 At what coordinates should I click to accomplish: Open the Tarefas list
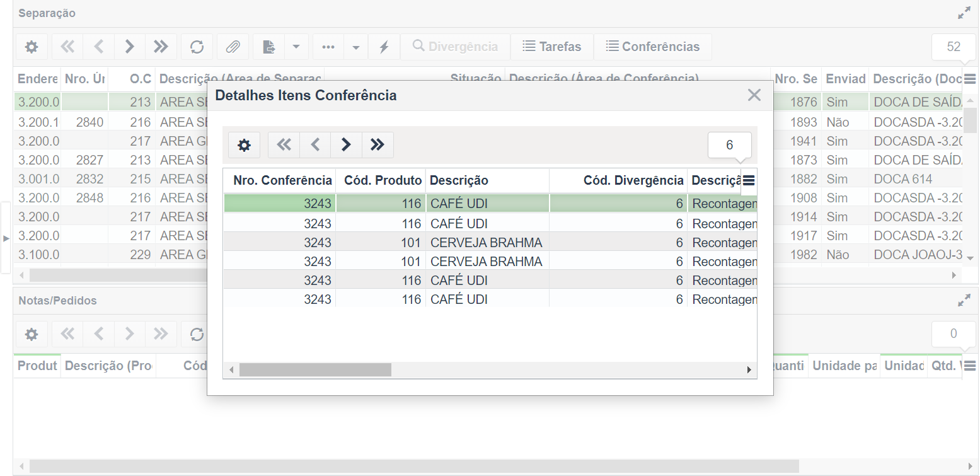coord(551,47)
